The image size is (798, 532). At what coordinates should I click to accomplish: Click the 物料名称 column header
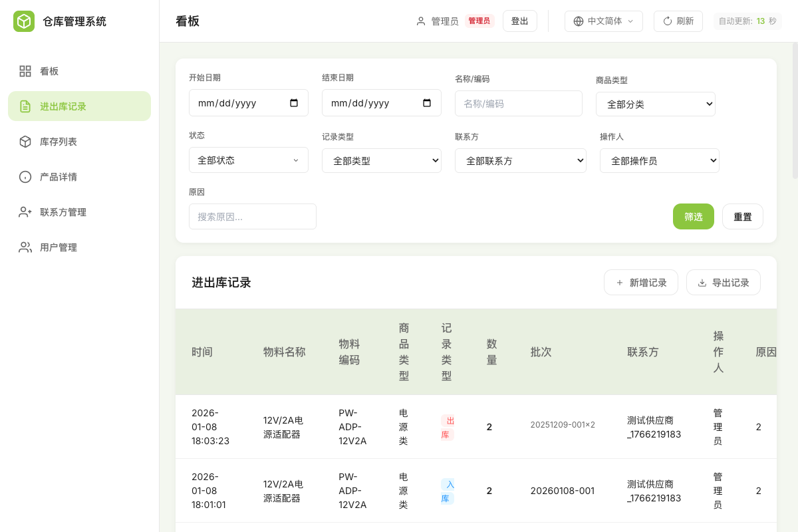click(285, 352)
